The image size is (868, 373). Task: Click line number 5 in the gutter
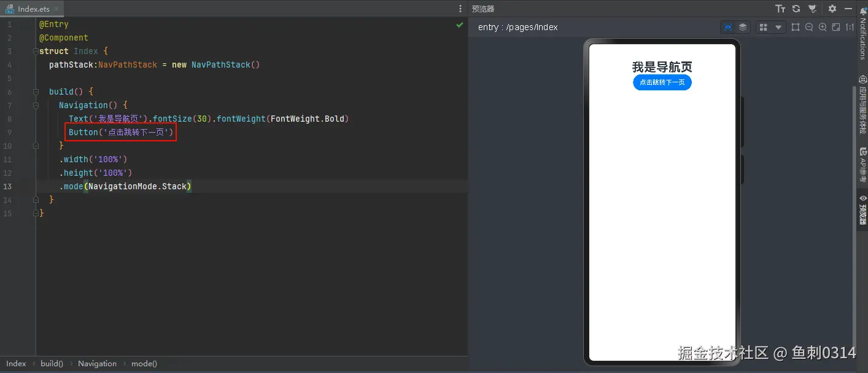tap(9, 78)
